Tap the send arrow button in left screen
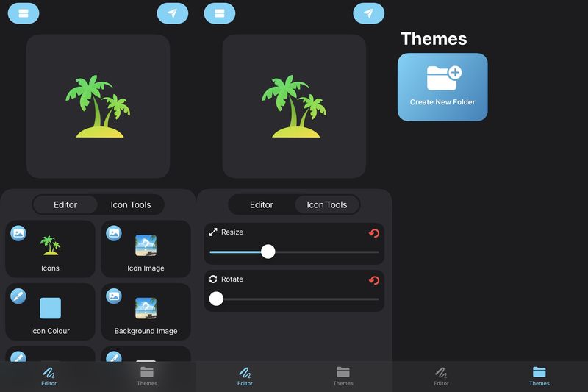The height and width of the screenshot is (392, 588). [173, 13]
